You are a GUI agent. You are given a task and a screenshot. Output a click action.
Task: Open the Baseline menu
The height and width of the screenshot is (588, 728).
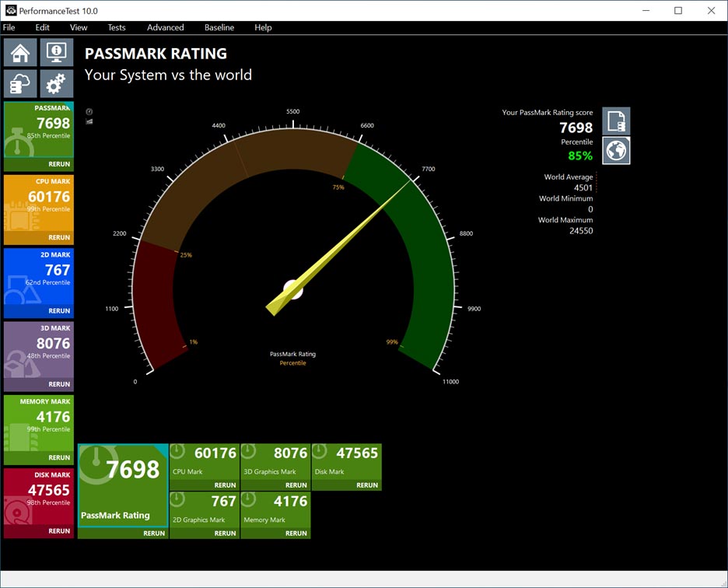pos(219,27)
